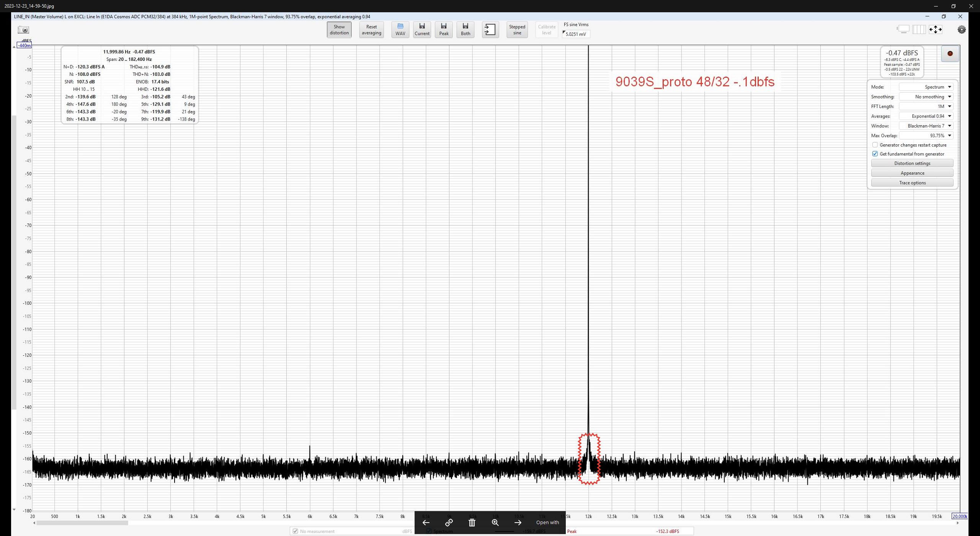Click the image viewer previous arrow
Screen dimensions: 980x536
click(x=426, y=523)
